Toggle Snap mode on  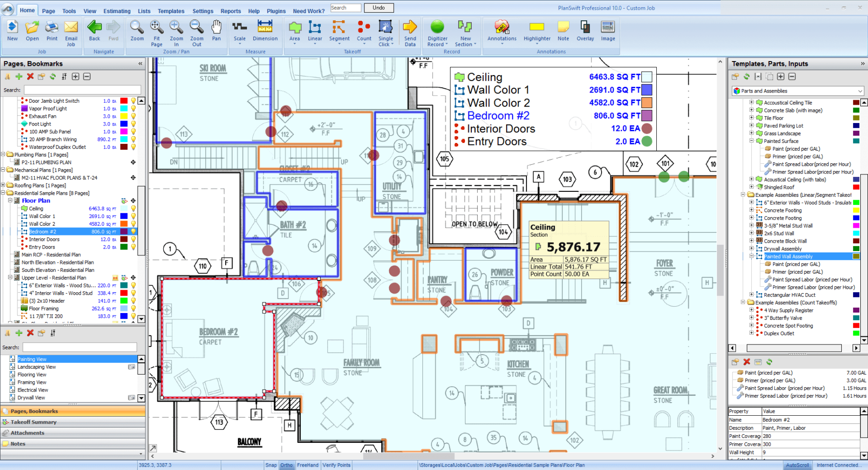[x=271, y=465]
